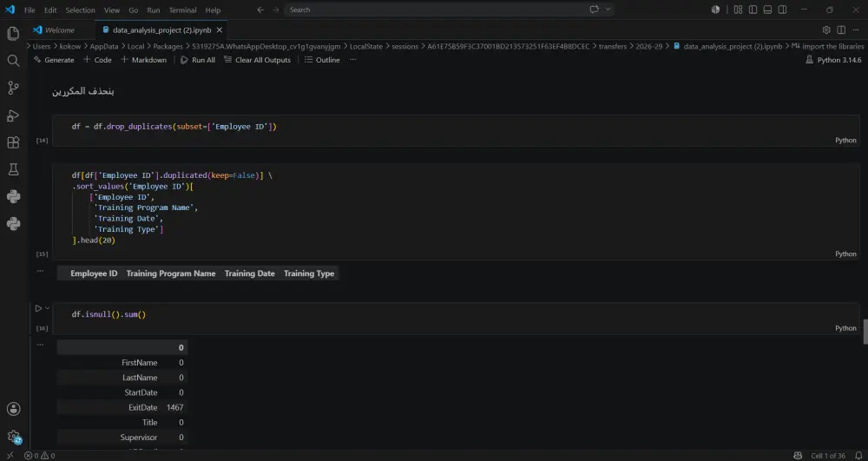Open the Copilot status icon in title bar

point(716,10)
